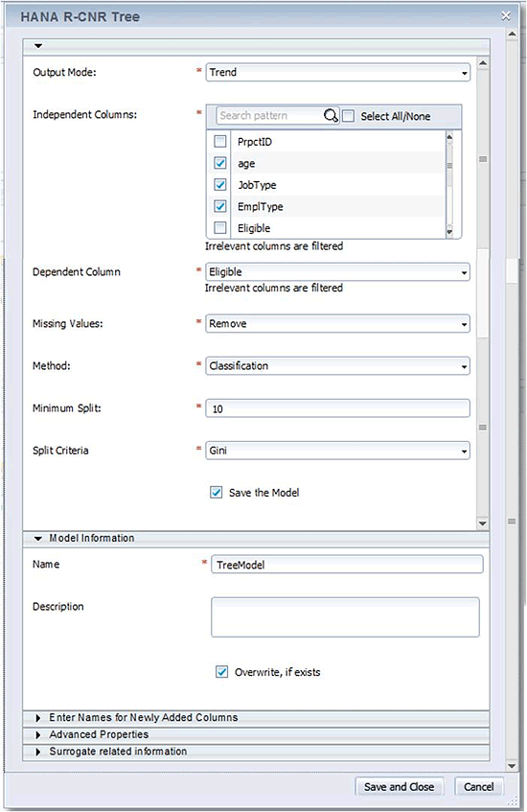
Task: Collapse the top section with the black triangle
Action: click(38, 46)
